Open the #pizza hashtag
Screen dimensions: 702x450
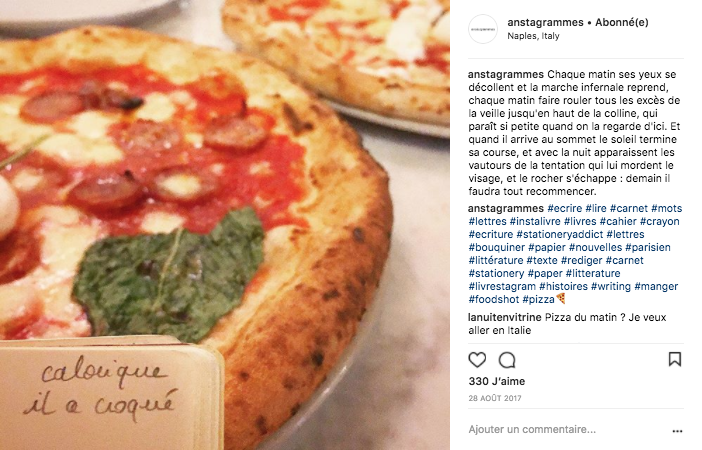(539, 299)
